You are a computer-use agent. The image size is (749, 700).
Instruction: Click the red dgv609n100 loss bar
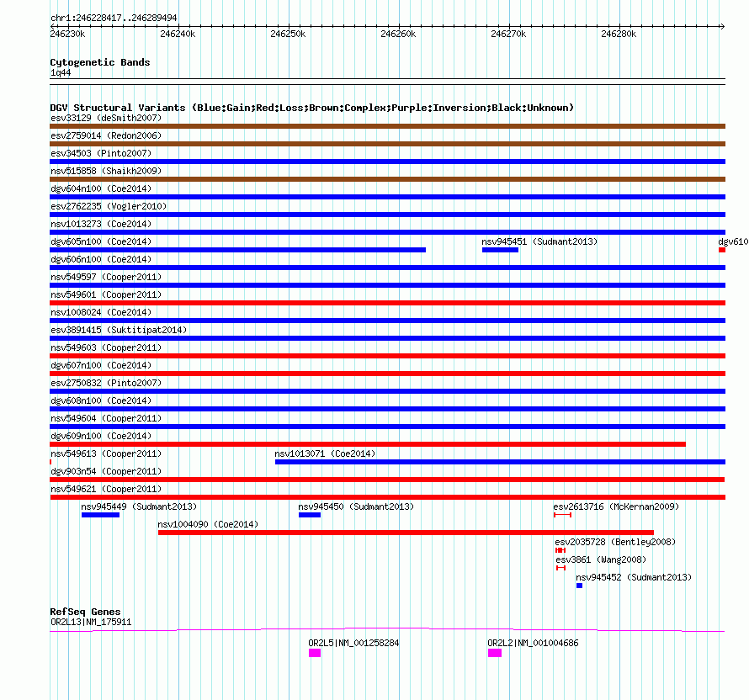[x=368, y=444]
